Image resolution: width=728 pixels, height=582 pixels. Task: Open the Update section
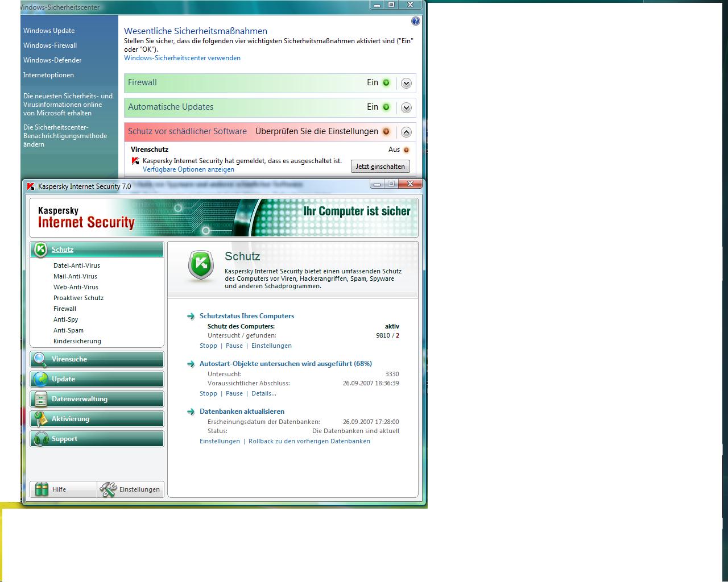(x=97, y=379)
